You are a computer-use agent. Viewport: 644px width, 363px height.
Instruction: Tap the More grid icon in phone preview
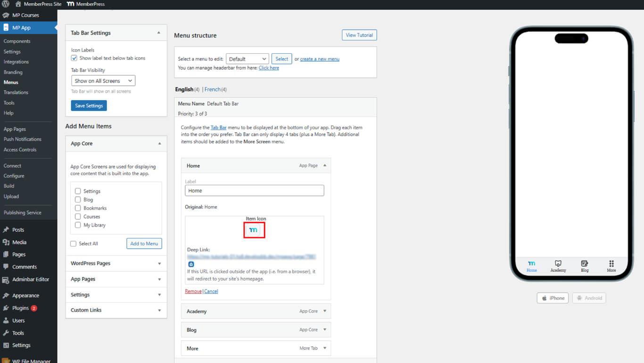pos(611,263)
